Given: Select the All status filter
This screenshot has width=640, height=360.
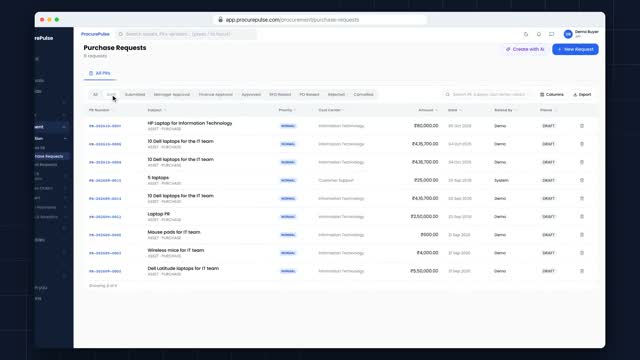Looking at the screenshot, I should (95, 95).
